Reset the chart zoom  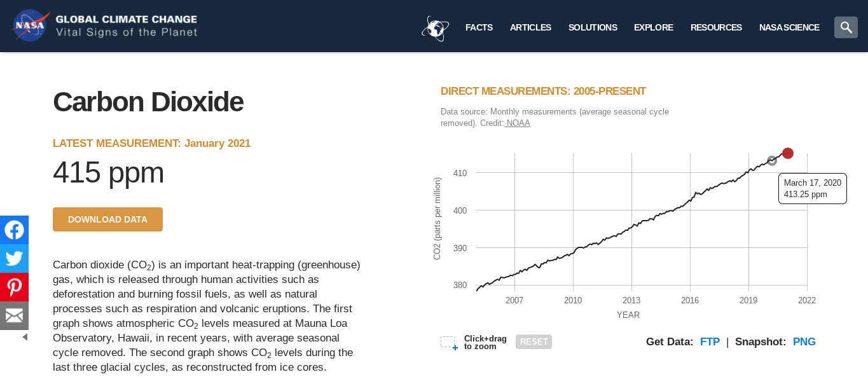(534, 341)
